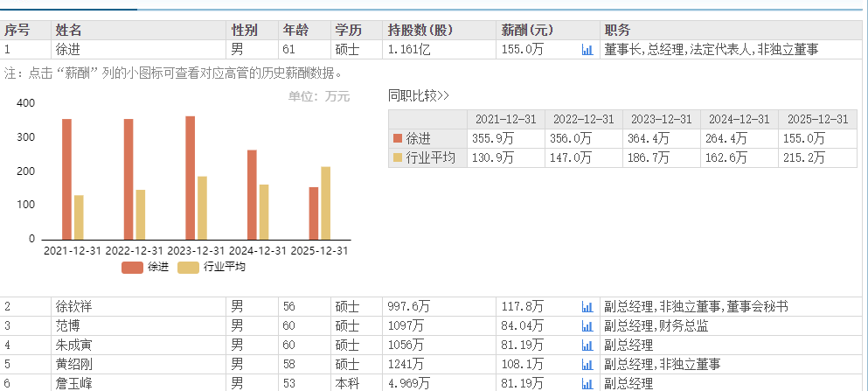Click the 2023-12-31 header in comparison table

tap(662, 119)
